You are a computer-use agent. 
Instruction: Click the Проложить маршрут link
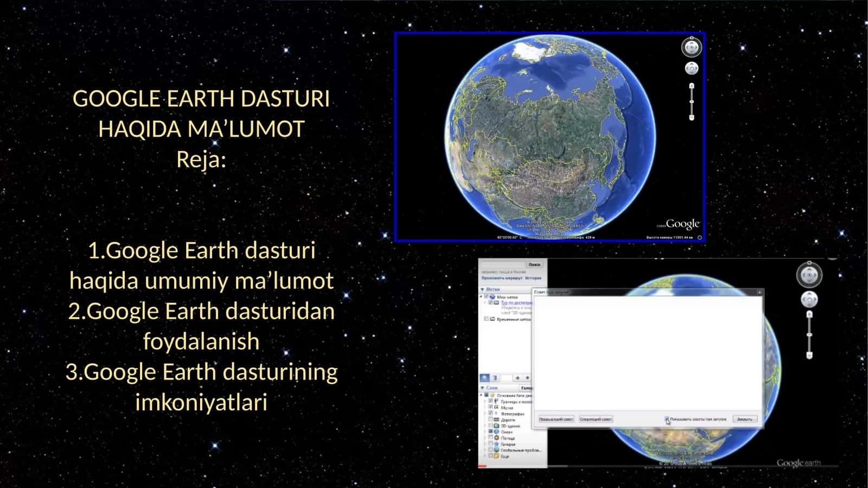coord(502,278)
